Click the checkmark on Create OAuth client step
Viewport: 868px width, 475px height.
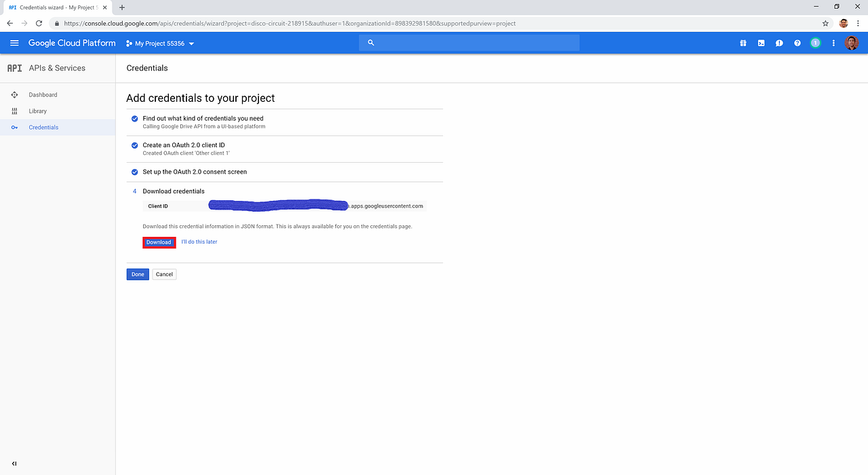(x=134, y=145)
